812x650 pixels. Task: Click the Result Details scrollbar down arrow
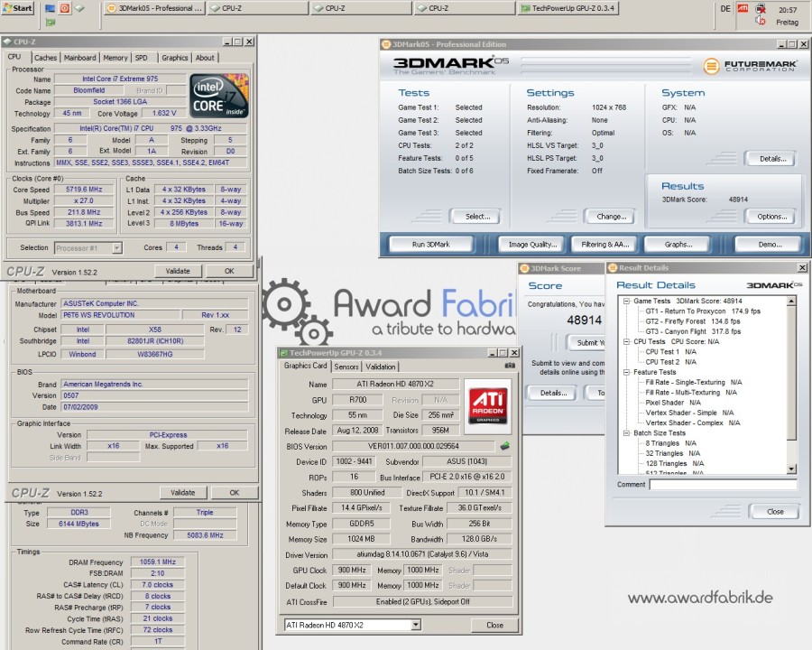tap(791, 469)
